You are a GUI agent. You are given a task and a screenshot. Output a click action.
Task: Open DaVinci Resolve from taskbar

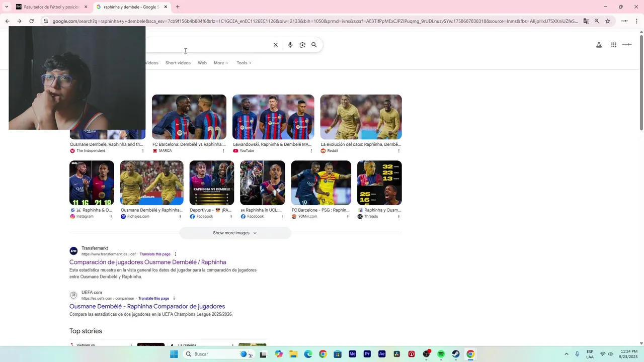coord(396,354)
